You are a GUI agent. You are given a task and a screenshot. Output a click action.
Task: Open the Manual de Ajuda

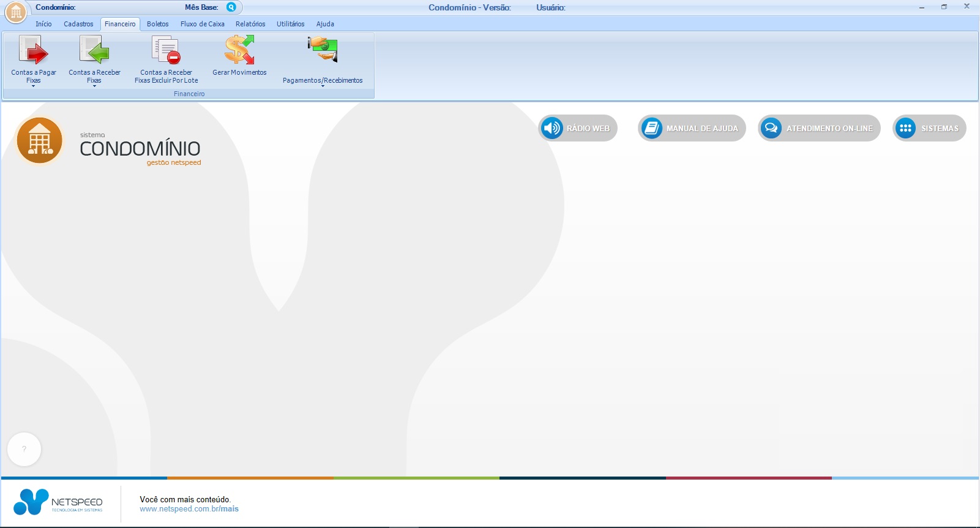coord(692,128)
